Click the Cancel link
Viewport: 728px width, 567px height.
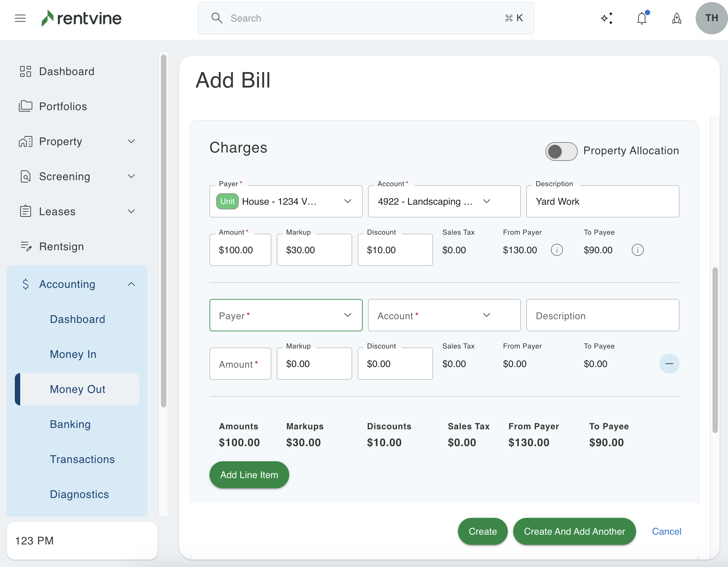pyautogui.click(x=666, y=531)
